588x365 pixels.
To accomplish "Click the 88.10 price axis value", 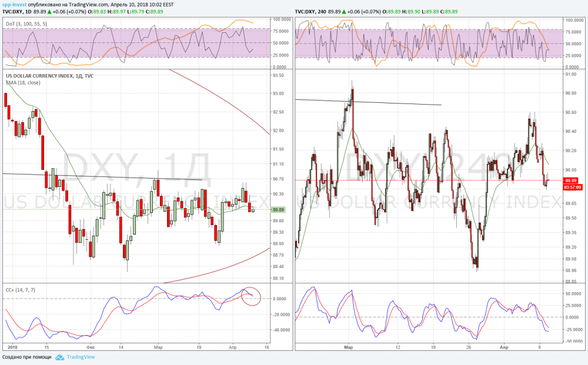I will point(278,279).
